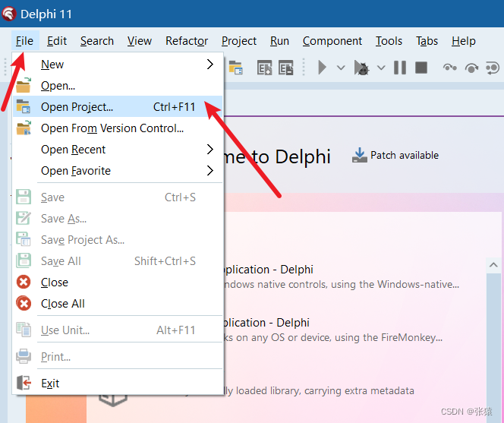The height and width of the screenshot is (423, 504).
Task: Open the Tabs menu
Action: click(x=427, y=41)
